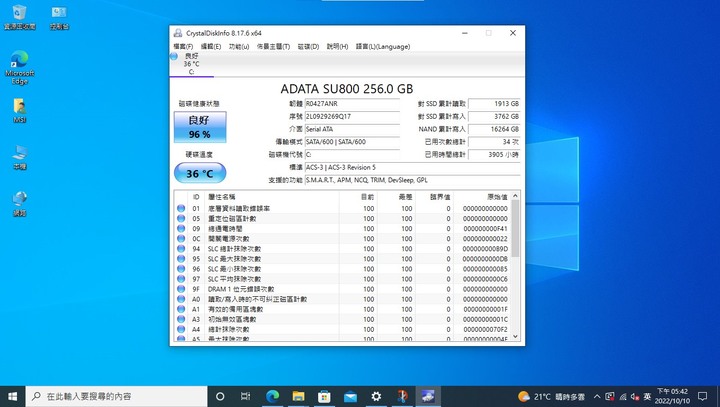This screenshot has height=407, width=720.
Task: Open the 磁碟(D) disk menu
Action: (x=308, y=46)
